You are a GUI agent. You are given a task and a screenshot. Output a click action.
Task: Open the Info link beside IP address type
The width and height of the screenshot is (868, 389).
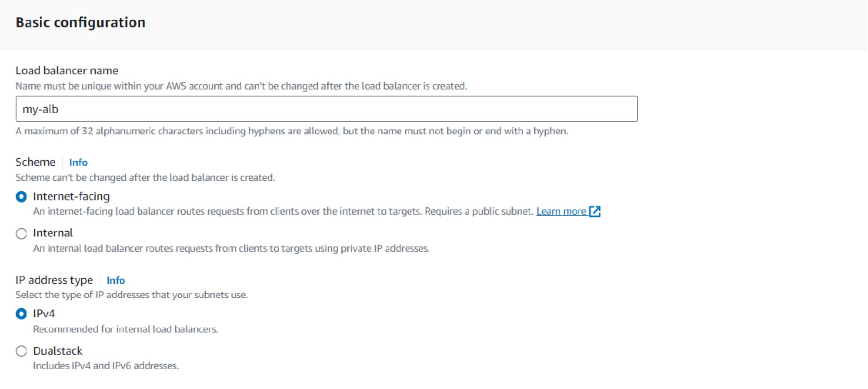tap(115, 280)
